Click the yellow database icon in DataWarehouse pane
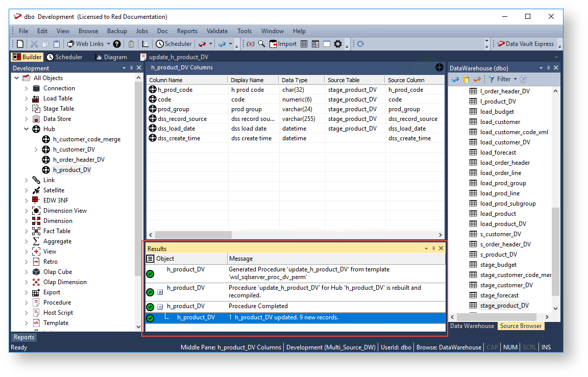This screenshot has height=377, width=588. pos(466,79)
